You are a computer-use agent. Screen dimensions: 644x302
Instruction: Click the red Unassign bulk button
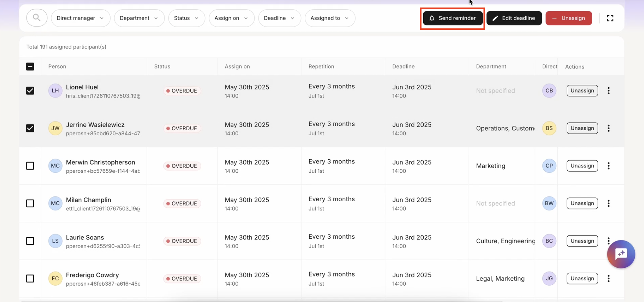tap(568, 18)
